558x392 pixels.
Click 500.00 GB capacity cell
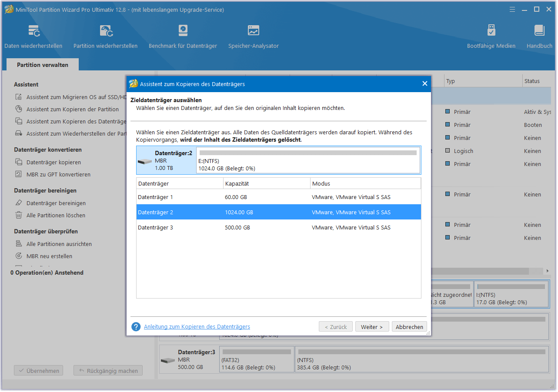point(237,227)
